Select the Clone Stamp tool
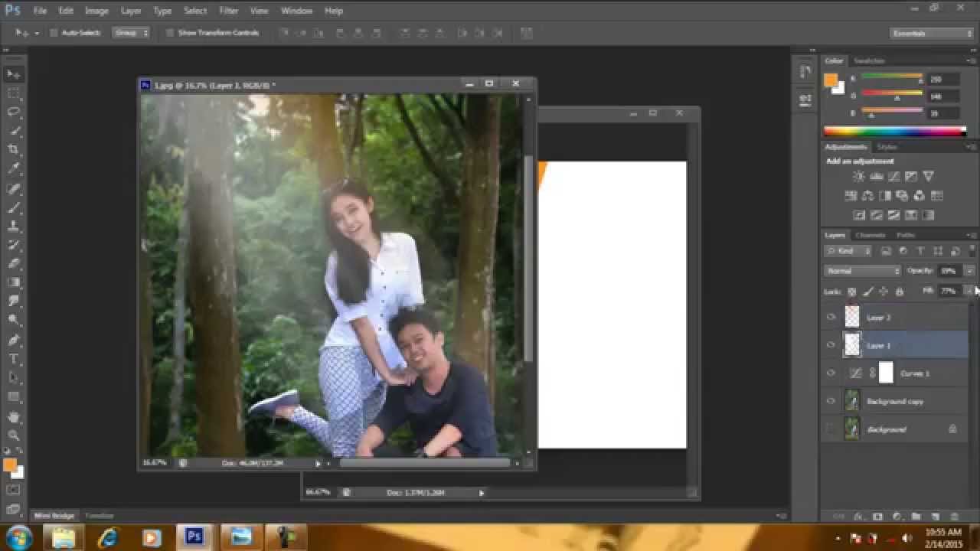Viewport: 980px width, 551px height. 14,227
